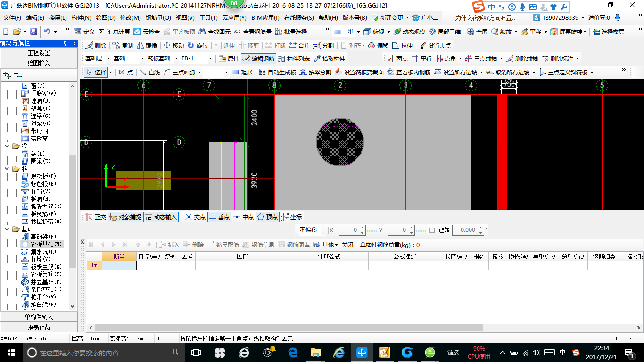Click the 汇总计算 sum icon
The image size is (644, 362).
point(115,32)
